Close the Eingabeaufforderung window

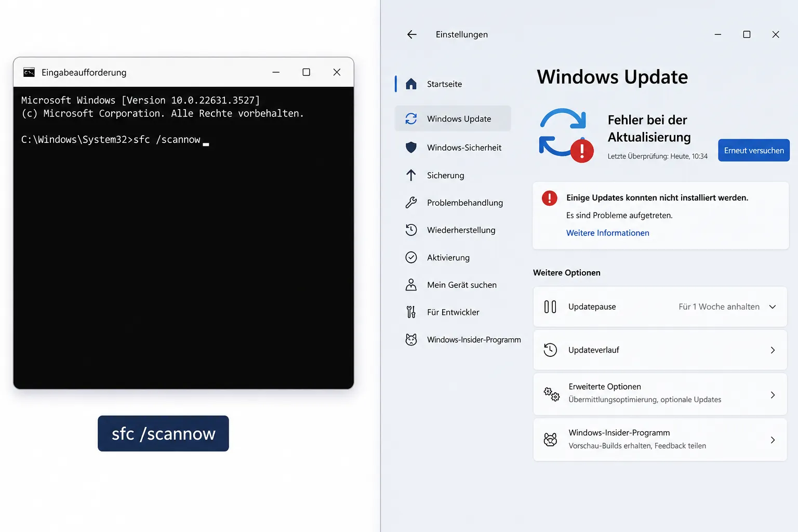[x=337, y=72]
